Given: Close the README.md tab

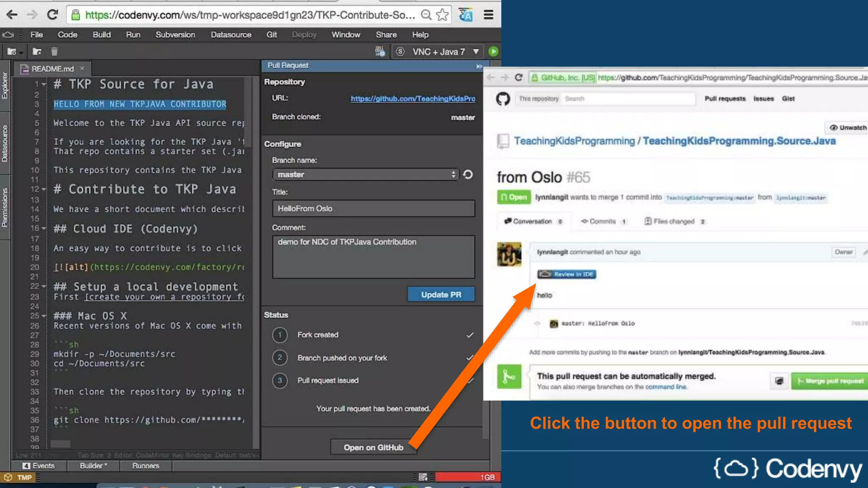Looking at the screenshot, I should [82, 68].
